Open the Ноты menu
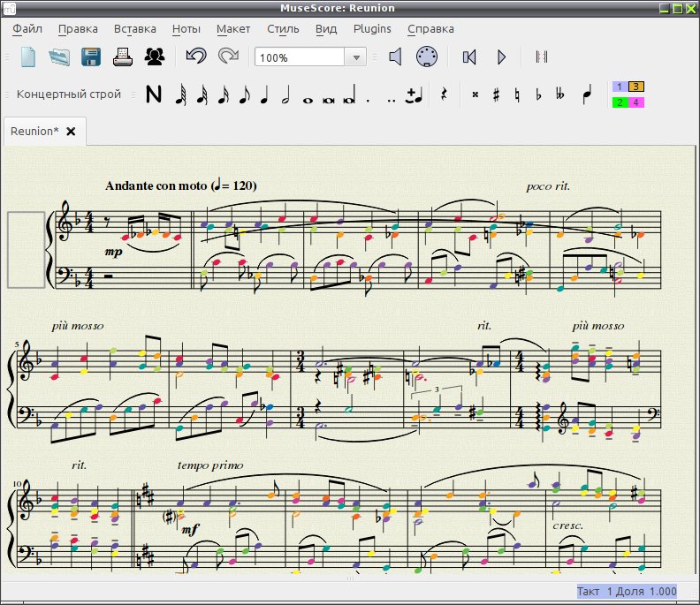Viewport: 700px width, 605px height. [x=186, y=29]
